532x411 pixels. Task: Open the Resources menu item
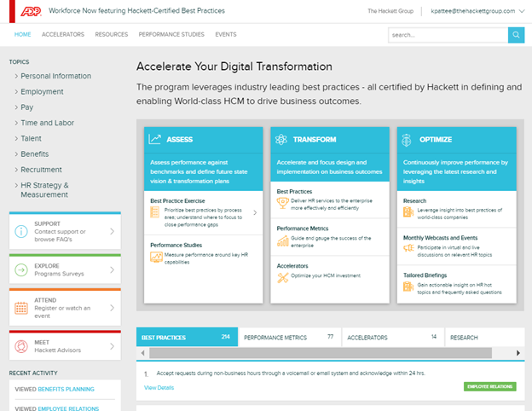tap(112, 34)
